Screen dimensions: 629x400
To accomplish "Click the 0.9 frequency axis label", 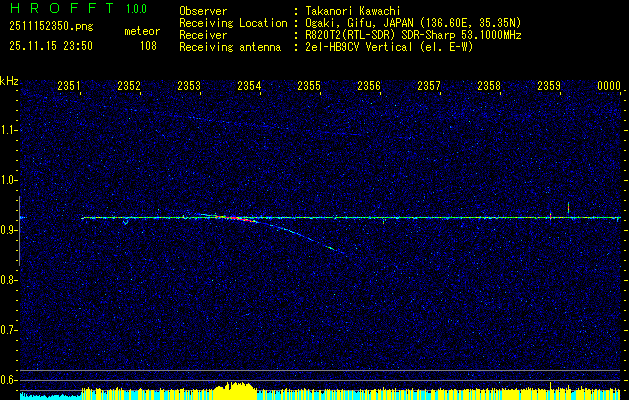I will (x=7, y=230).
